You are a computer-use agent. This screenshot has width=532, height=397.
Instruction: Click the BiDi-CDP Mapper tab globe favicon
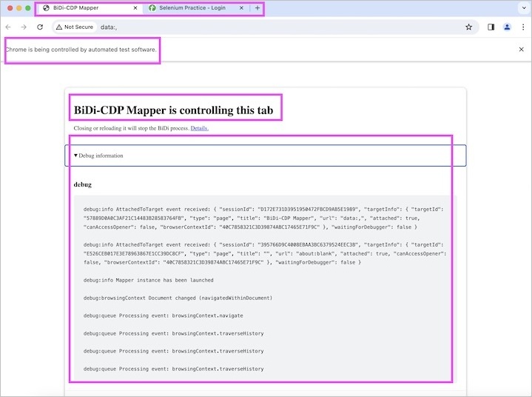46,8
